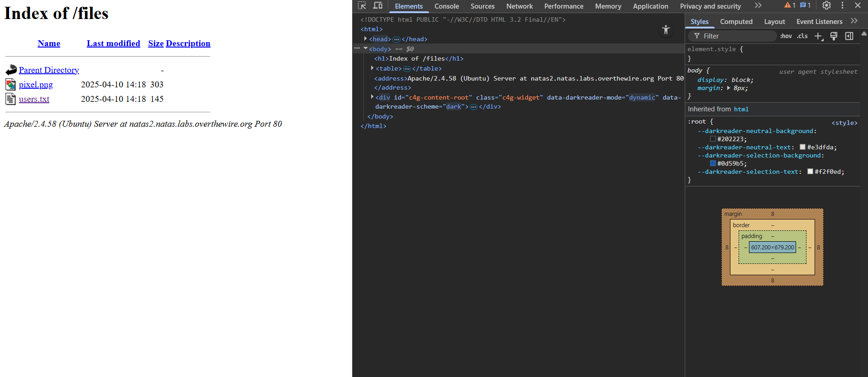Click the #0d59b5 color swatch

click(x=713, y=163)
